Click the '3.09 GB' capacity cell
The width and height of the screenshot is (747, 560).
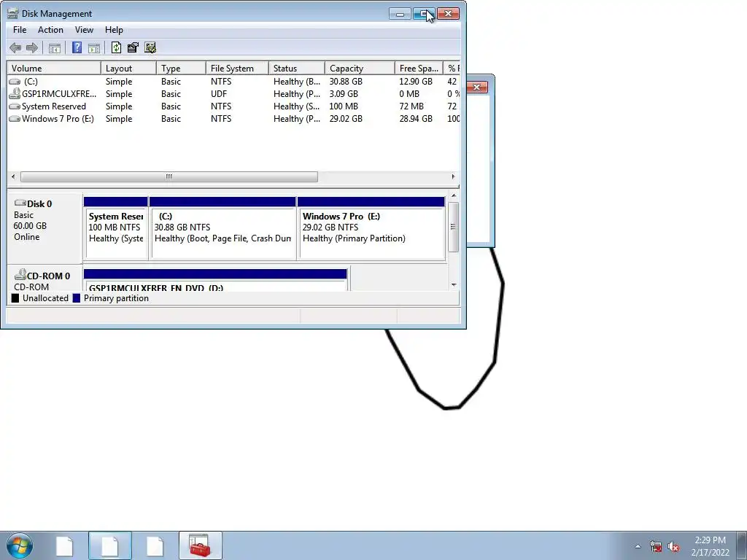[344, 94]
